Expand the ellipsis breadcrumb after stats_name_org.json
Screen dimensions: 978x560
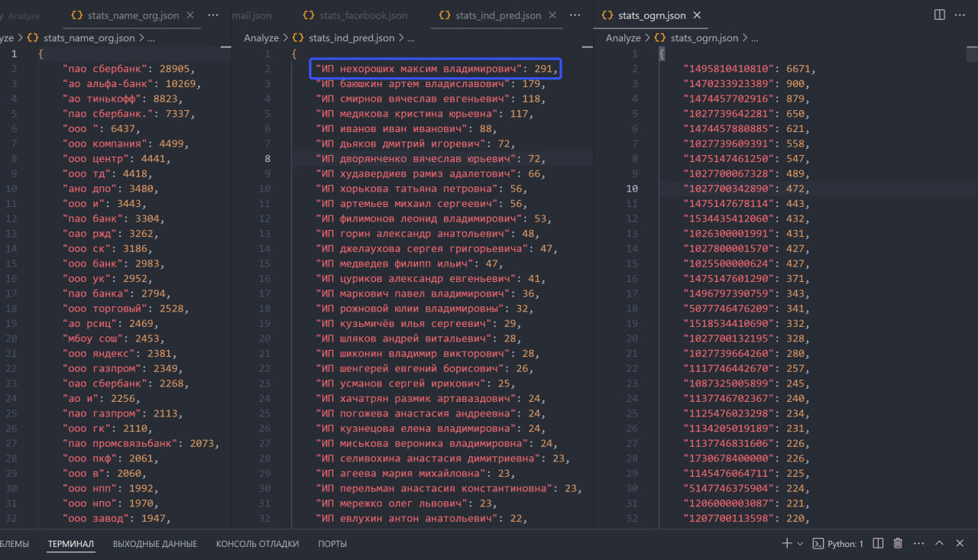click(151, 37)
